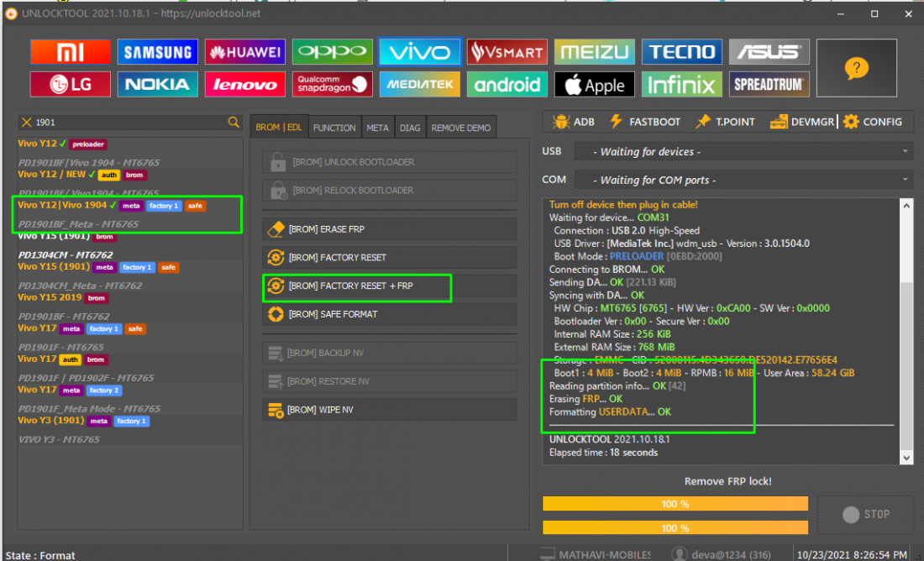Select the Spreadtrum tile
This screenshot has height=561, width=924.
pos(769,84)
